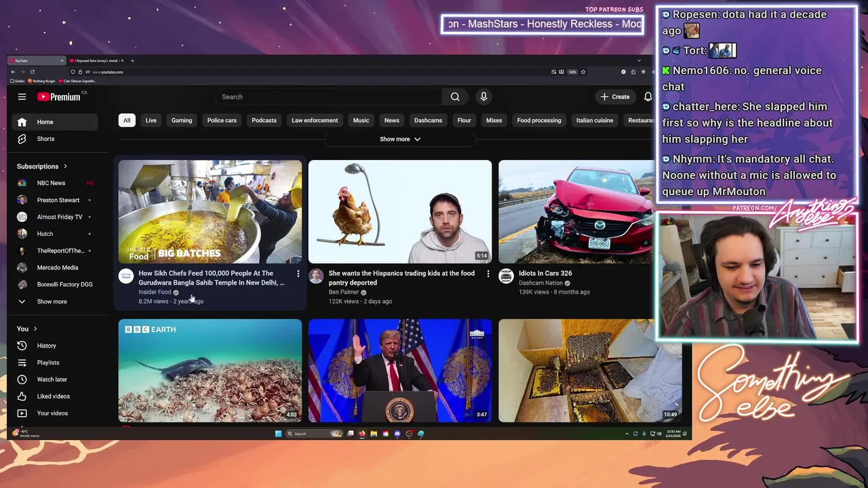The height and width of the screenshot is (488, 868).
Task: Play the crashed red Mazda thumbnail
Action: (577, 211)
